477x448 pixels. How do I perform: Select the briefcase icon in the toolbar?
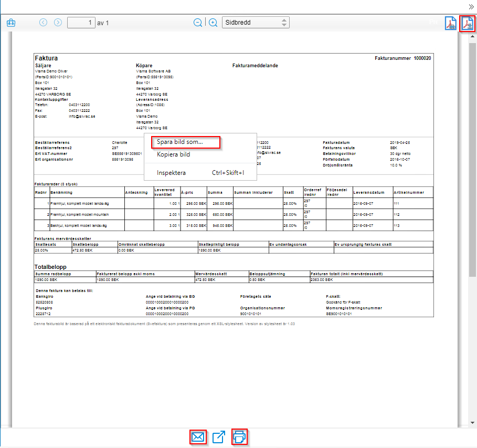(x=10, y=23)
